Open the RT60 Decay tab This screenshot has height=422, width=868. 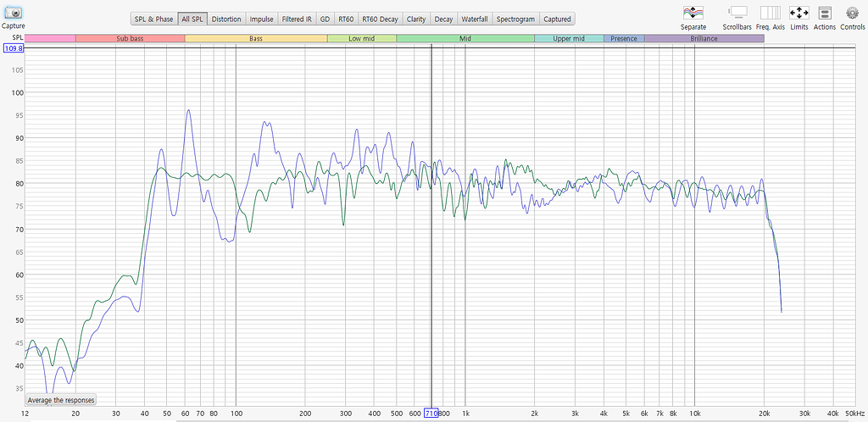pos(380,19)
